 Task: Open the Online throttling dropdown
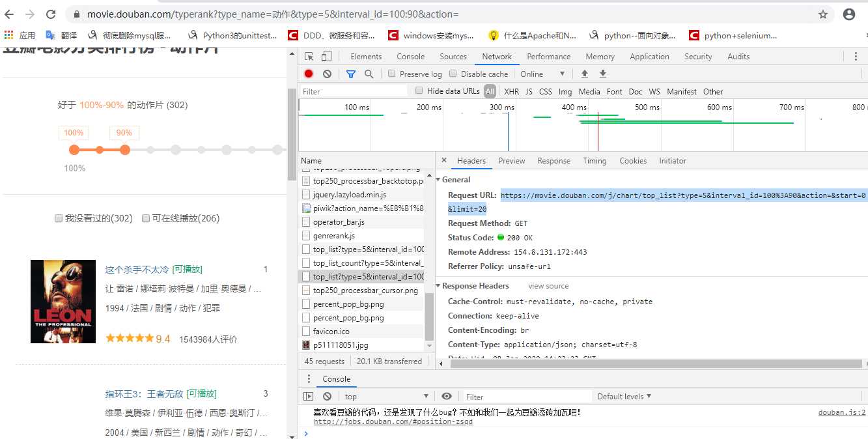coord(542,74)
